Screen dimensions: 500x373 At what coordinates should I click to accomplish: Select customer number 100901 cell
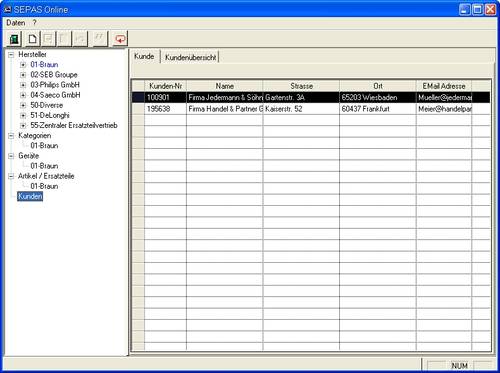pyautogui.click(x=165, y=97)
